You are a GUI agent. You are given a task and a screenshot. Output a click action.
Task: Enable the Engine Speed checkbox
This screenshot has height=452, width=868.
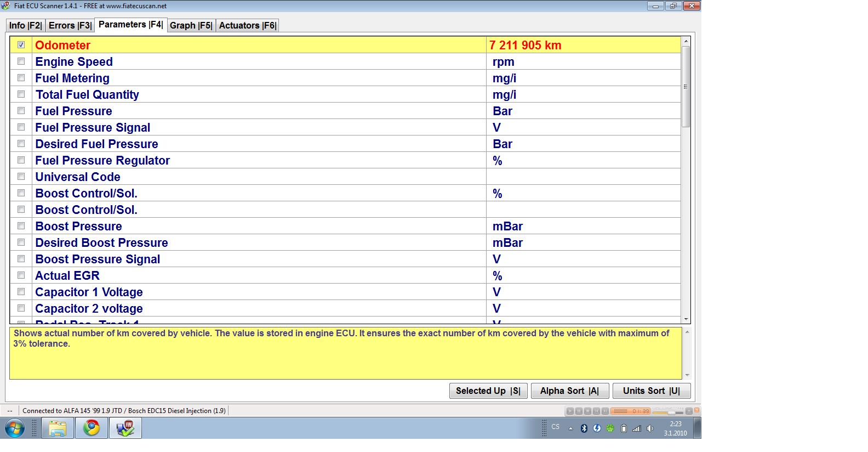tap(21, 61)
